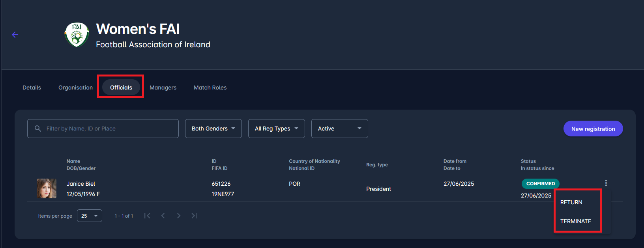The image size is (644, 248).
Task: Click the back arrow icon
Action: pos(15,35)
